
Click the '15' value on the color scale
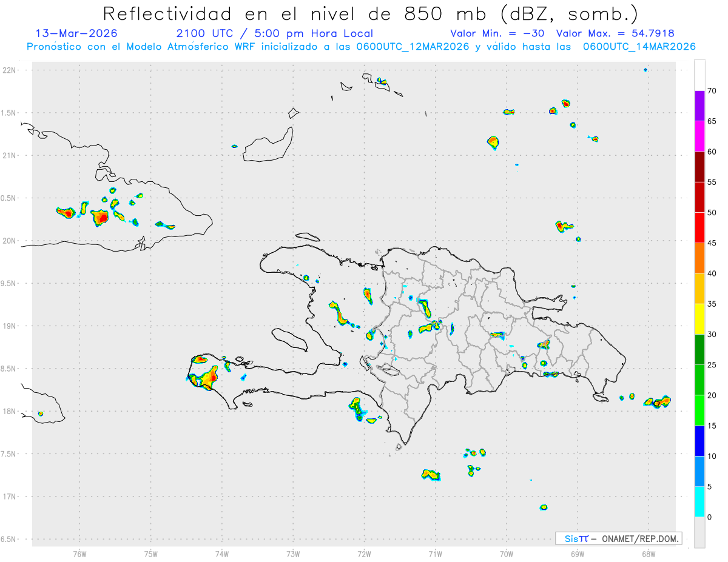[x=712, y=426]
